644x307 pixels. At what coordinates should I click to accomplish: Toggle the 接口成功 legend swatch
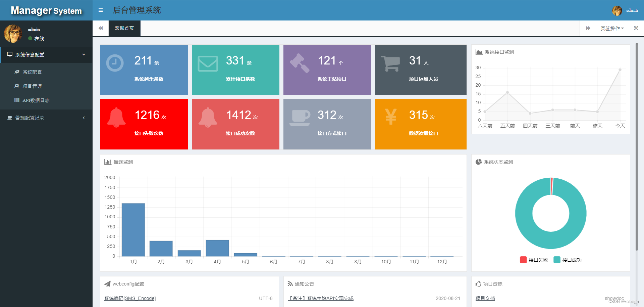pos(557,260)
